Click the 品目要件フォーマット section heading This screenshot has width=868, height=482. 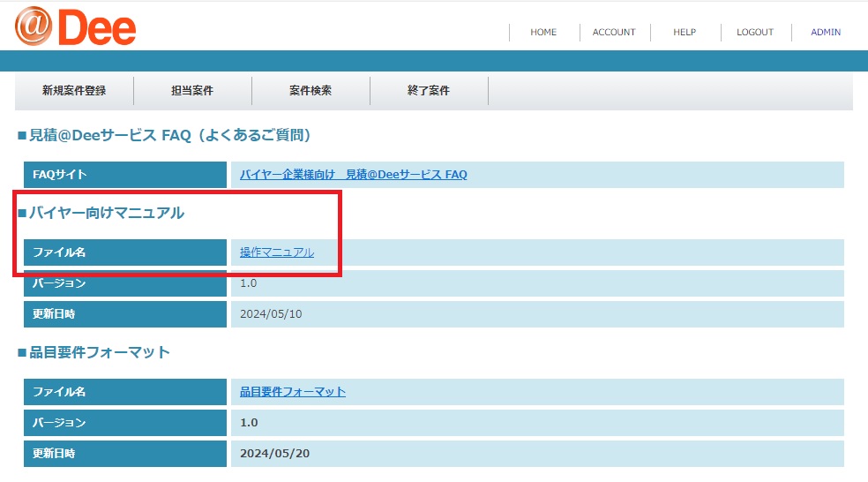pos(94,352)
